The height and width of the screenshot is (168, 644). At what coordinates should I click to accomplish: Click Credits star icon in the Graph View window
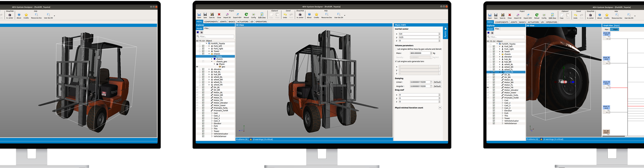pos(607,15)
